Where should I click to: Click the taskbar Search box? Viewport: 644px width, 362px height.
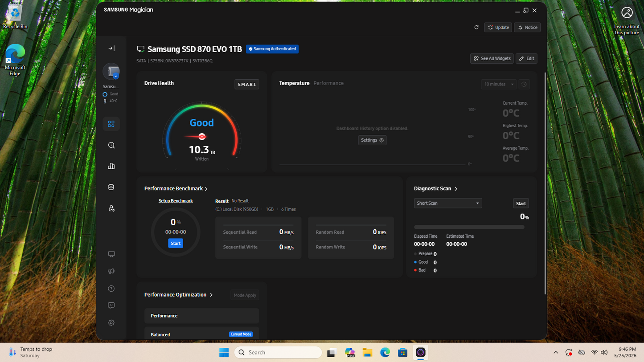tap(278, 353)
